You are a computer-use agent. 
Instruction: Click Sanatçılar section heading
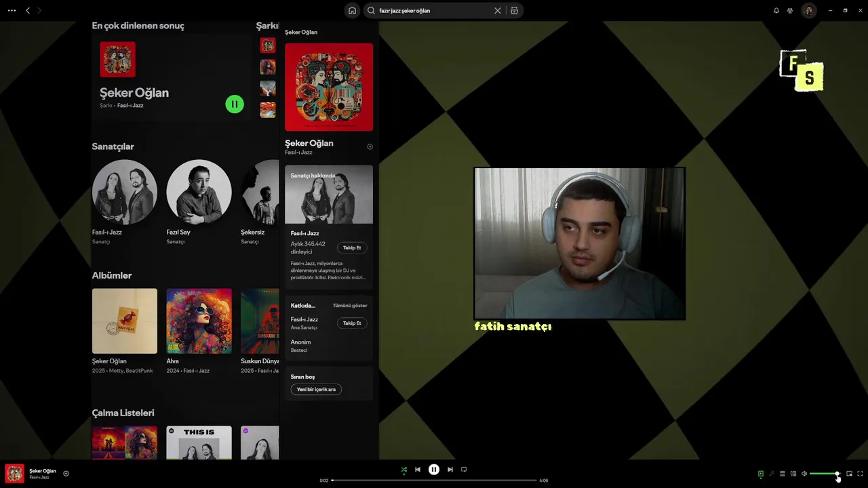coord(113,146)
